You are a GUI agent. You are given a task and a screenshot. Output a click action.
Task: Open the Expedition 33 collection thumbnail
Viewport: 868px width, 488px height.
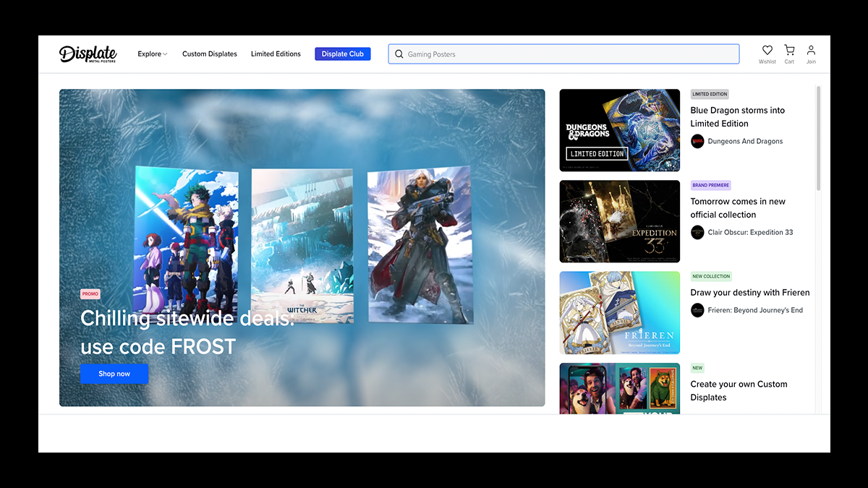620,221
